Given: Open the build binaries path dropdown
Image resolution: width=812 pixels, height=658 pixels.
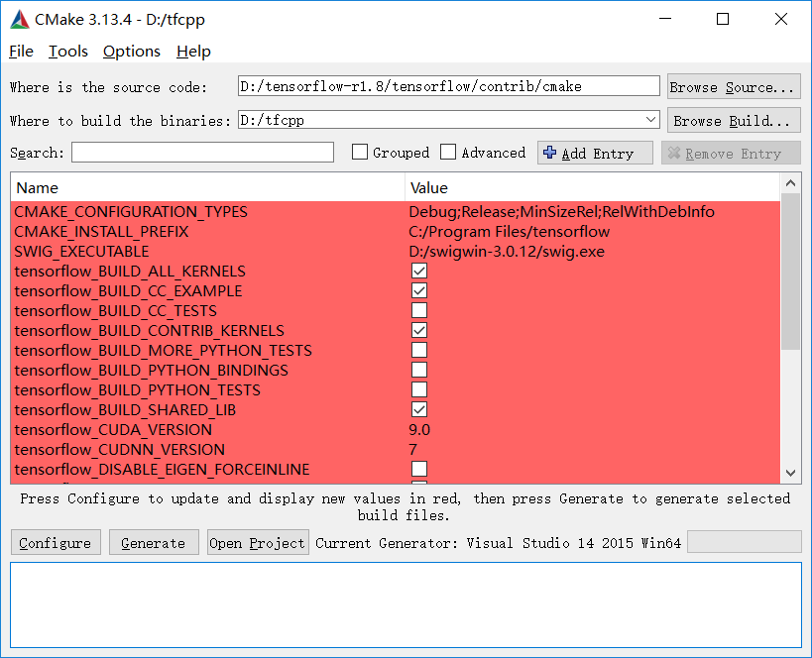Looking at the screenshot, I should pyautogui.click(x=653, y=119).
